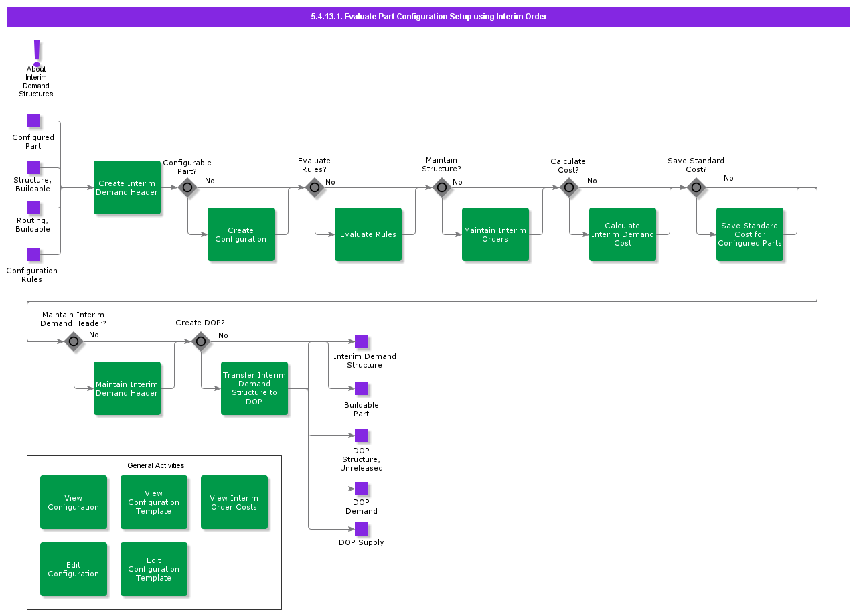Open the View Interim Order Costs activity
Viewport: 857px width, 616px height.
[234, 502]
